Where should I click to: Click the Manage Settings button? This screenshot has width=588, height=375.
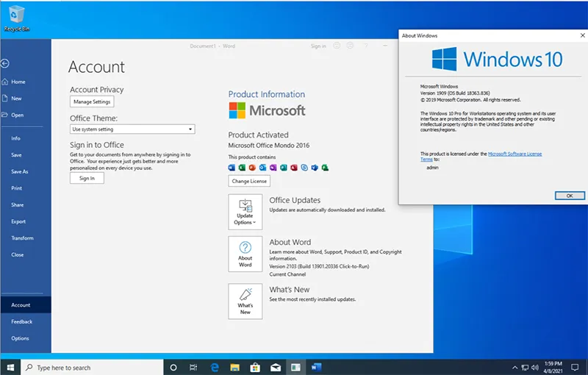92,101
